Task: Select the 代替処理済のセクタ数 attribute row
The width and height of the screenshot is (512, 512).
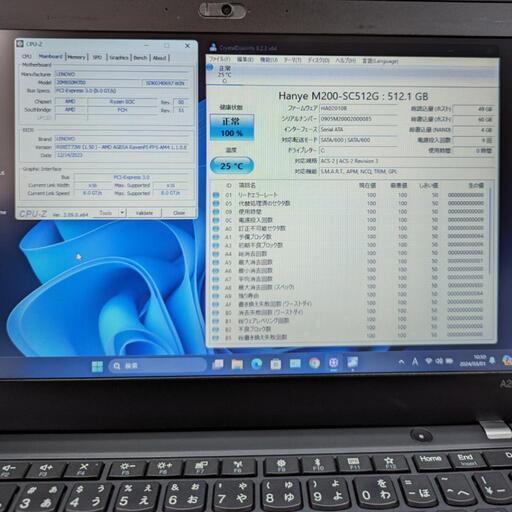Action: click(348, 203)
